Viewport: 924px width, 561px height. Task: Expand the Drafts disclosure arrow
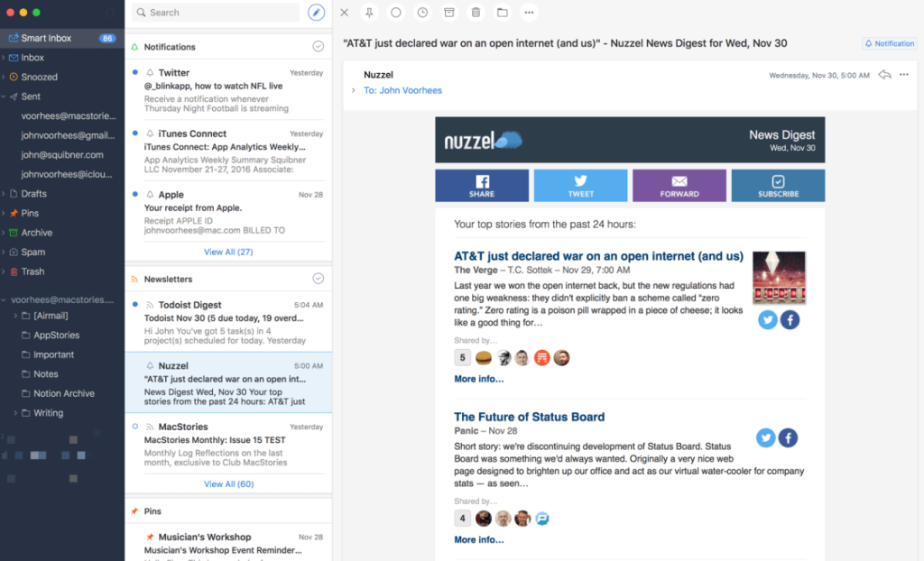pyautogui.click(x=4, y=194)
